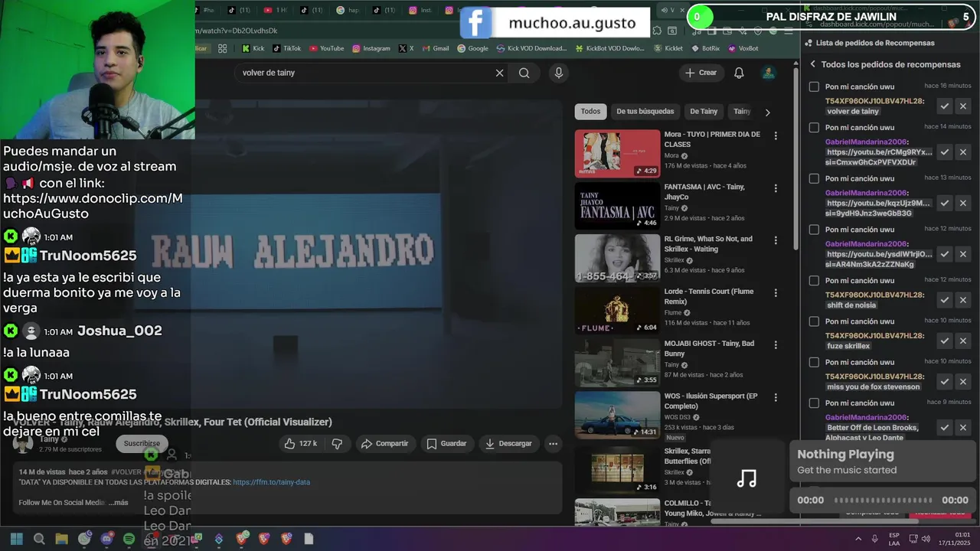Image resolution: width=980 pixels, height=551 pixels.
Task: Open YouTube notifications bell
Action: pyautogui.click(x=739, y=73)
